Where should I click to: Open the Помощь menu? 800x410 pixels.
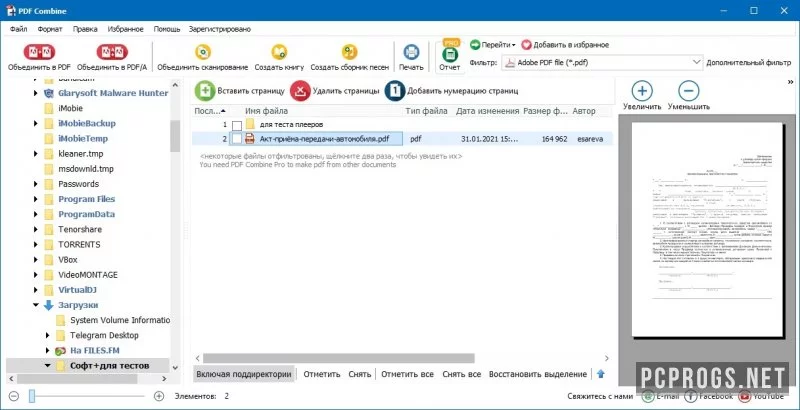click(166, 29)
